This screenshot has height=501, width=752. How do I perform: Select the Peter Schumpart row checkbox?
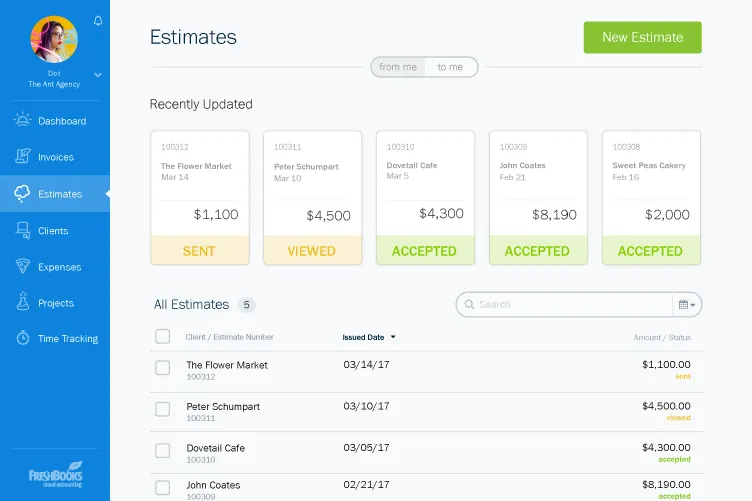click(163, 409)
